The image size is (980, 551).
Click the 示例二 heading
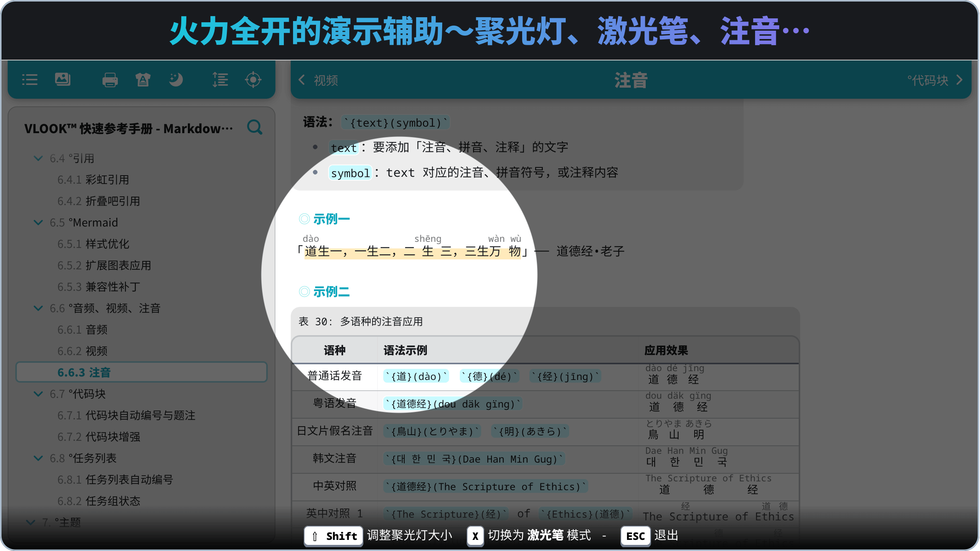331,292
